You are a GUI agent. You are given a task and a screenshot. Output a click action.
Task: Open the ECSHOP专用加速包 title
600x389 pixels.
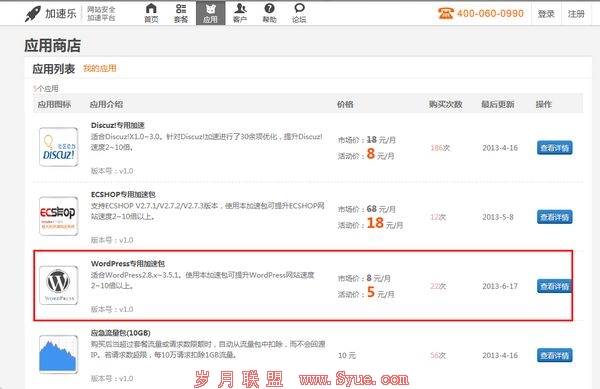click(x=123, y=194)
